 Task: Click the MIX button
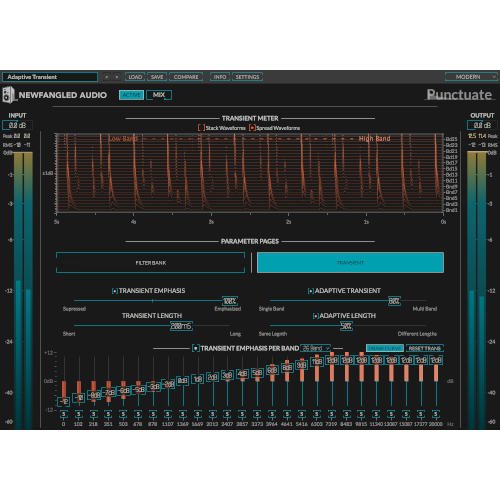[159, 95]
